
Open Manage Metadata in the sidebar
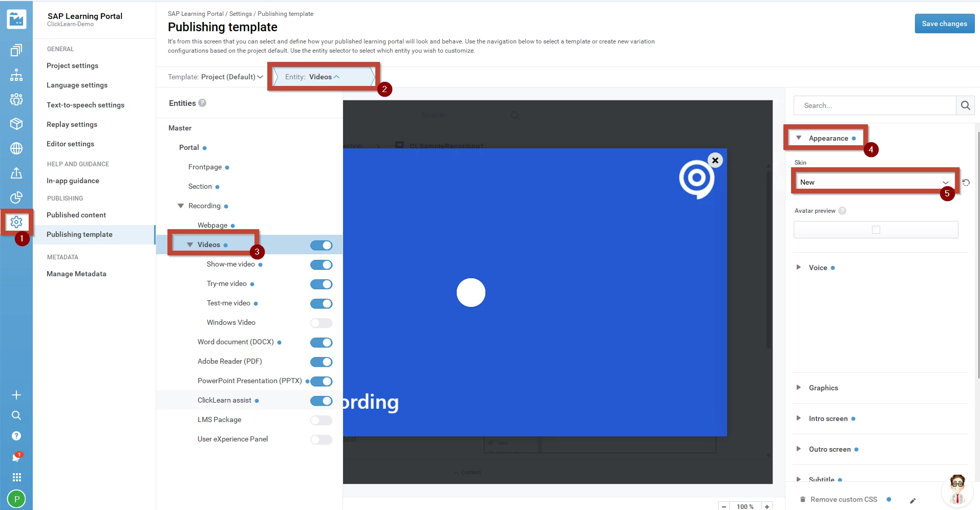tap(76, 274)
